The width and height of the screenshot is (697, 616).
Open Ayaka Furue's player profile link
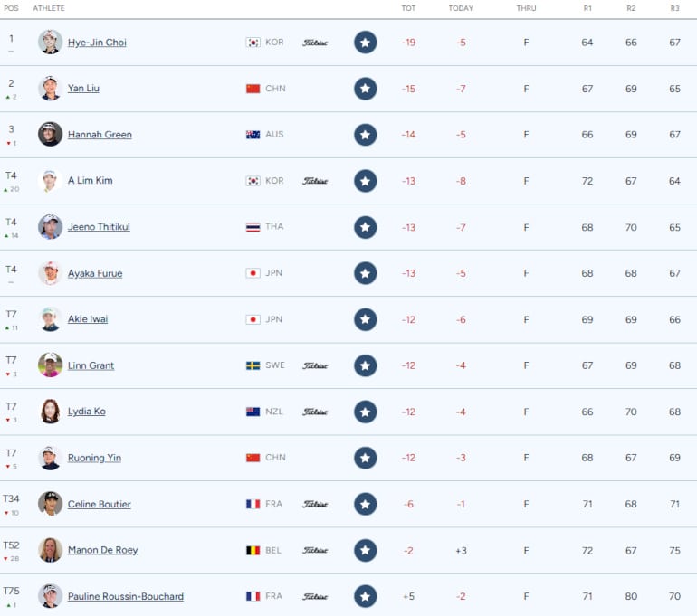click(95, 273)
